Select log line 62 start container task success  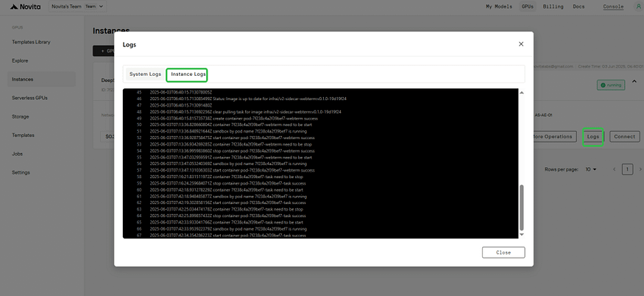coord(228,202)
